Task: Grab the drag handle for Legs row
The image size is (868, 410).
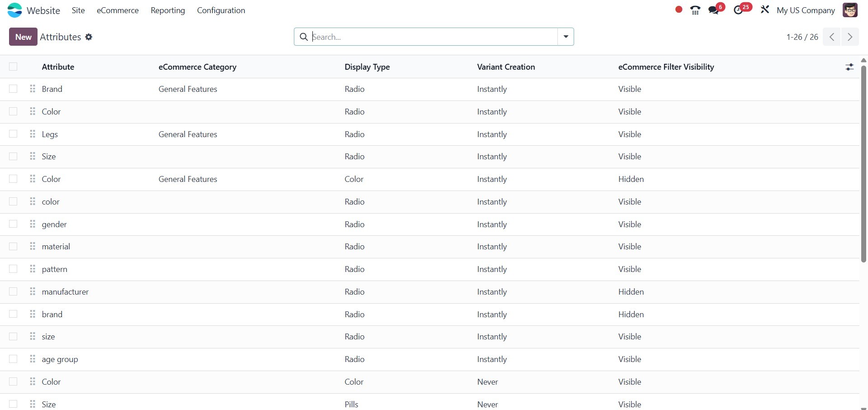Action: click(x=33, y=134)
